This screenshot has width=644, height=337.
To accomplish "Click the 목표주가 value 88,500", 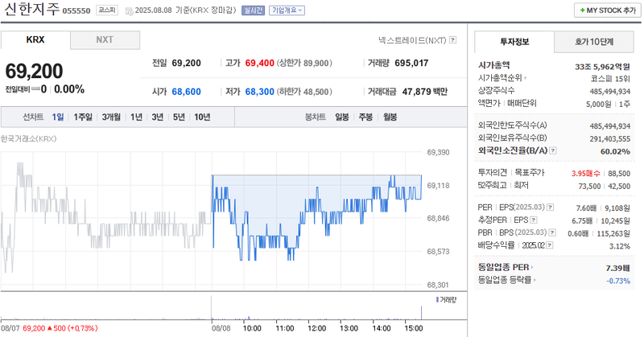I will (x=619, y=174).
